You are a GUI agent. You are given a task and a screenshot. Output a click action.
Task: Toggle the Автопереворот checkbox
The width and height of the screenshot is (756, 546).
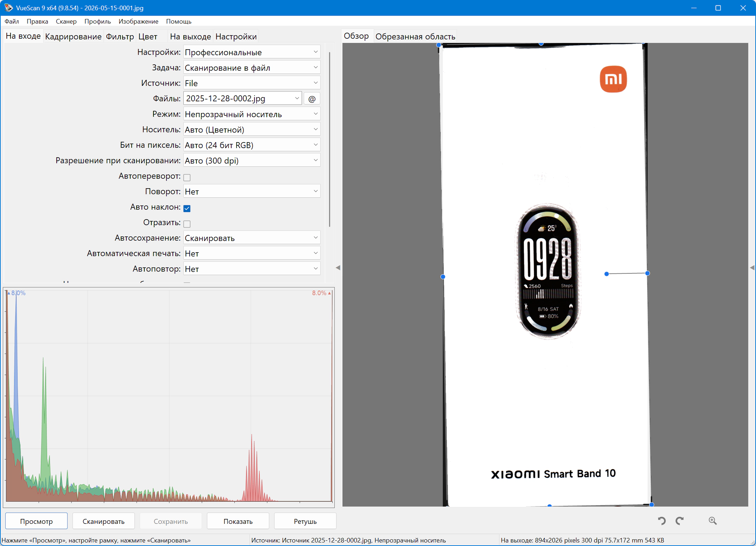[187, 177]
